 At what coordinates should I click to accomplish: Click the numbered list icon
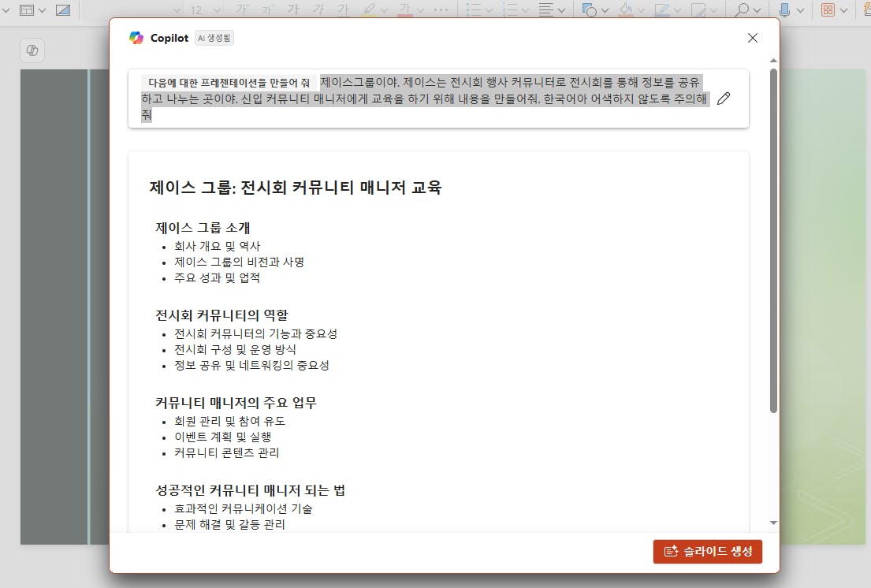click(x=509, y=10)
